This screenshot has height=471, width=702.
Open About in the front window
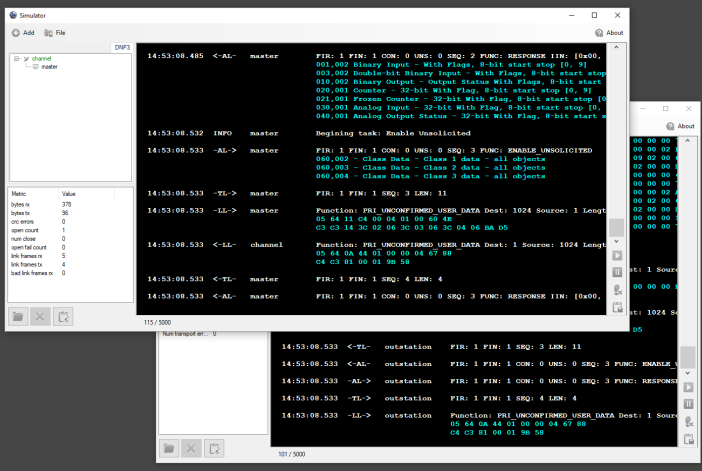[609, 33]
